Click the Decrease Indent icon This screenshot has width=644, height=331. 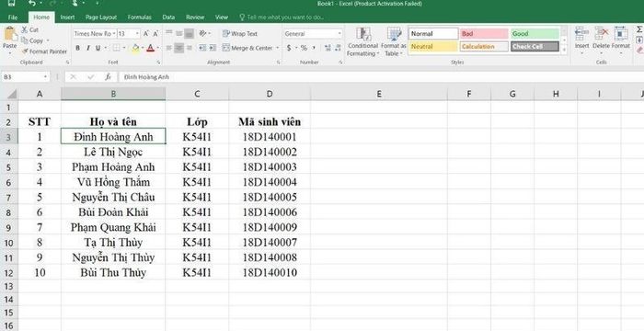202,48
